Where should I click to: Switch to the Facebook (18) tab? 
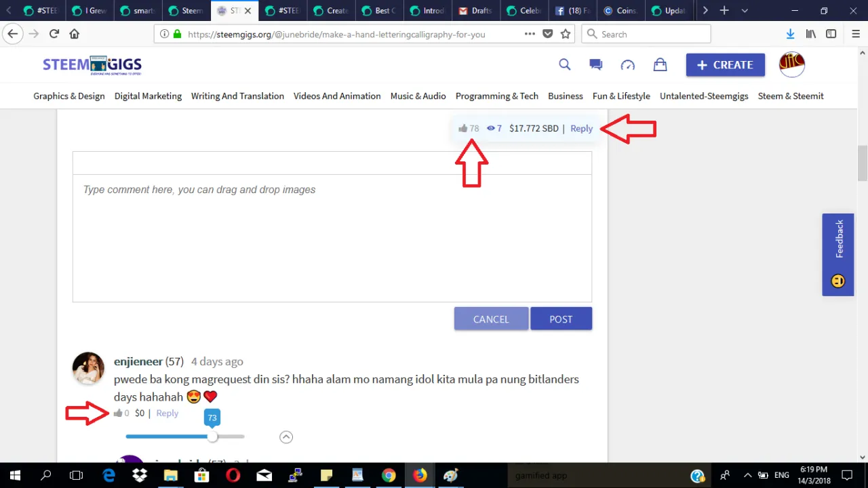point(572,11)
